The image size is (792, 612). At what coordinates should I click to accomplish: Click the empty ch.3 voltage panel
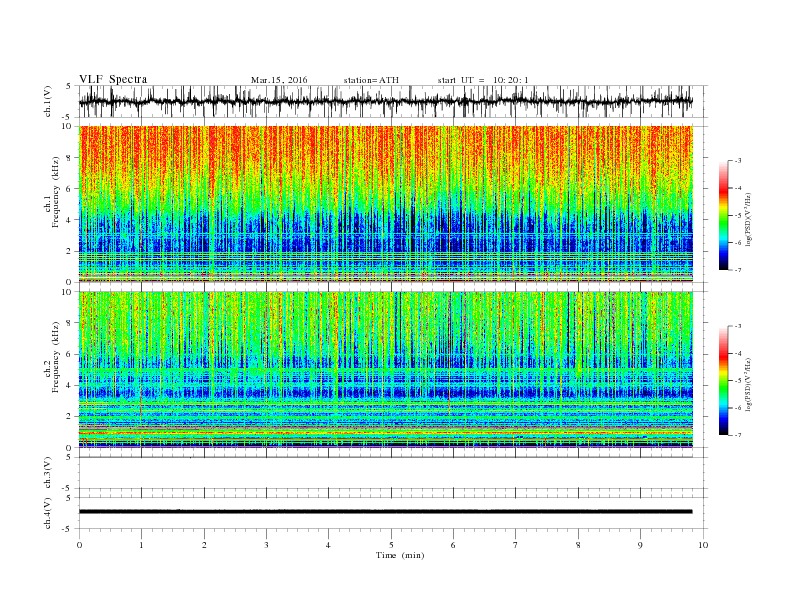click(x=393, y=473)
